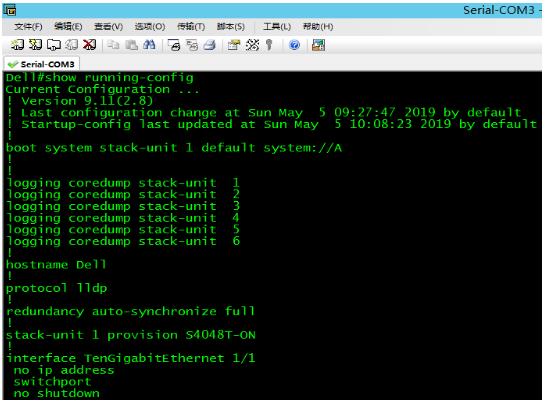Open the 工具(L) menu
Viewport: 546px width, 403px height.
pyautogui.click(x=277, y=26)
